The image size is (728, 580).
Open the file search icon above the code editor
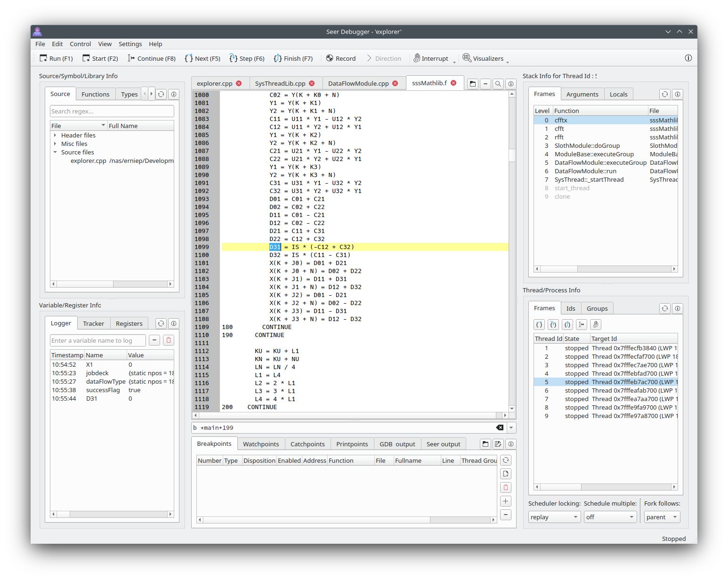pos(498,83)
